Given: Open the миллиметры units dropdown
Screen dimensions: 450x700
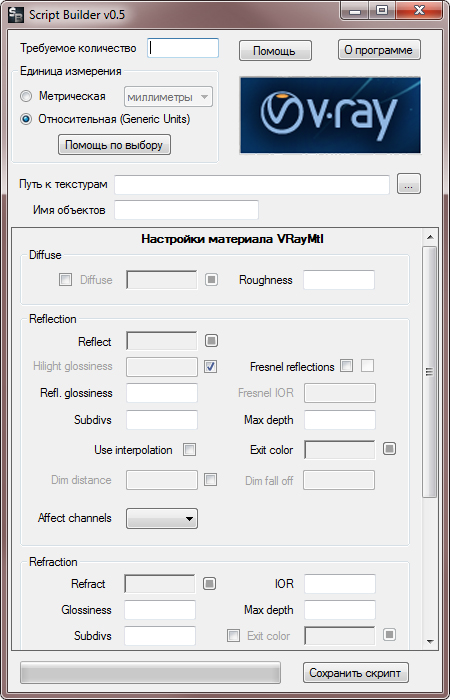Looking at the screenshot, I should coord(168,97).
